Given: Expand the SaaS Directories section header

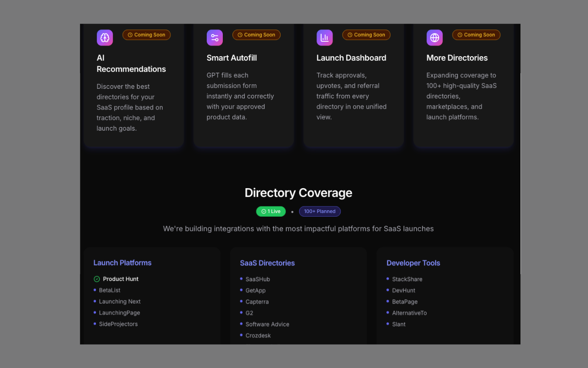Looking at the screenshot, I should [267, 263].
